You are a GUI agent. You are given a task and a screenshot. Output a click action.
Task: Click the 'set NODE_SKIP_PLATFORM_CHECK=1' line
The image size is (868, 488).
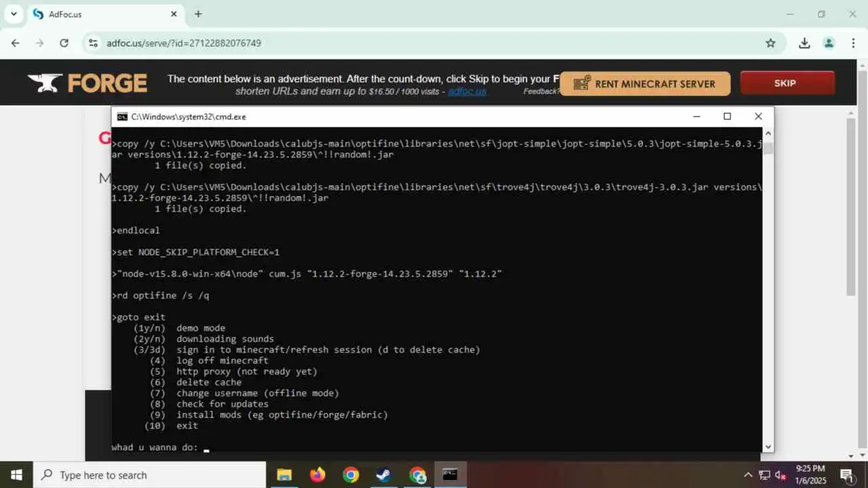coord(195,252)
